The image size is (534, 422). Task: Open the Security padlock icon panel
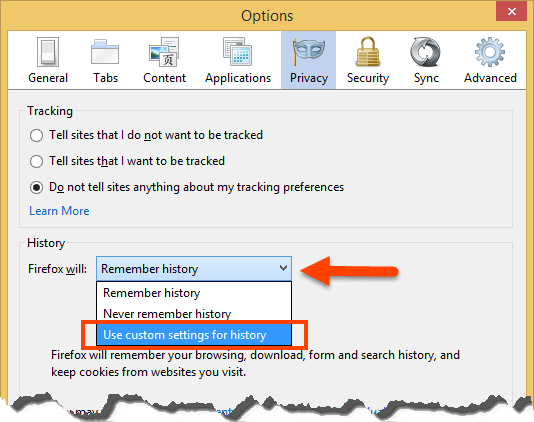368,60
